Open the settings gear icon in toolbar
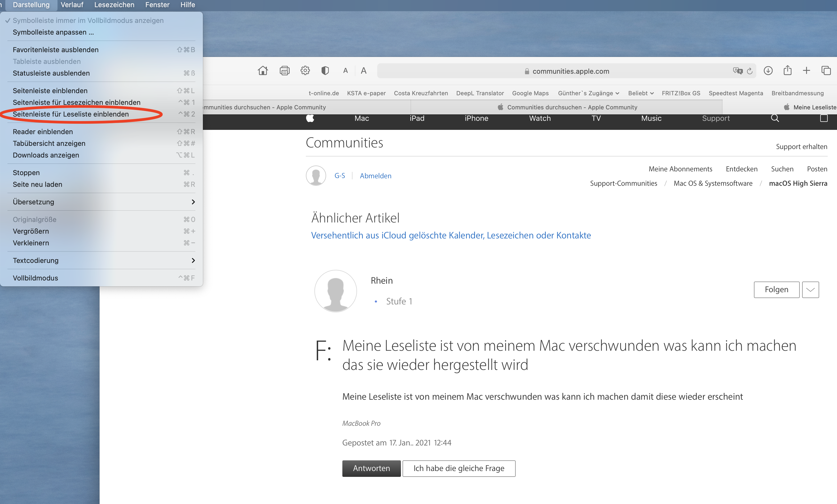 point(305,71)
